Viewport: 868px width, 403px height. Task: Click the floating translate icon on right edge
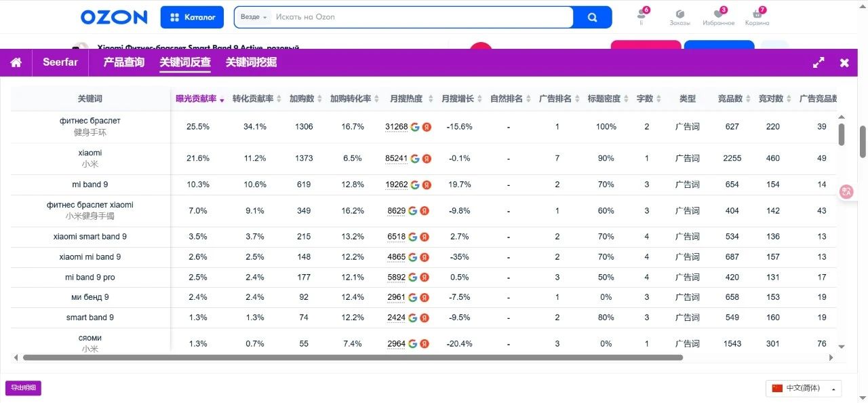[846, 192]
